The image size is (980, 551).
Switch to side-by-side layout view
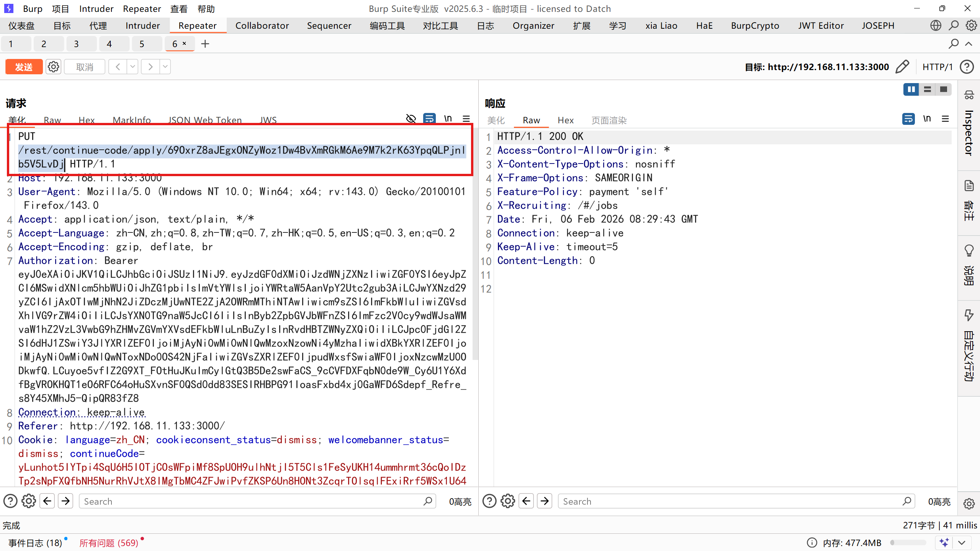click(x=911, y=89)
